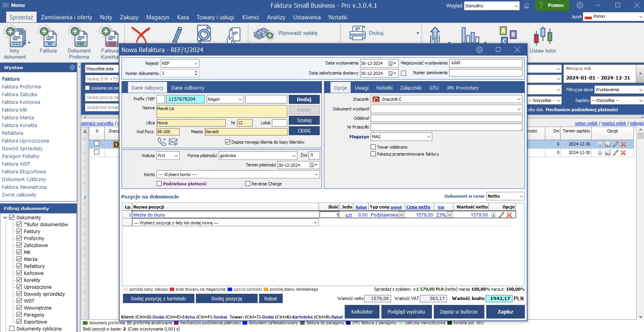Click the phone icon under client address
Screen dimensions: 644x332
(162, 142)
